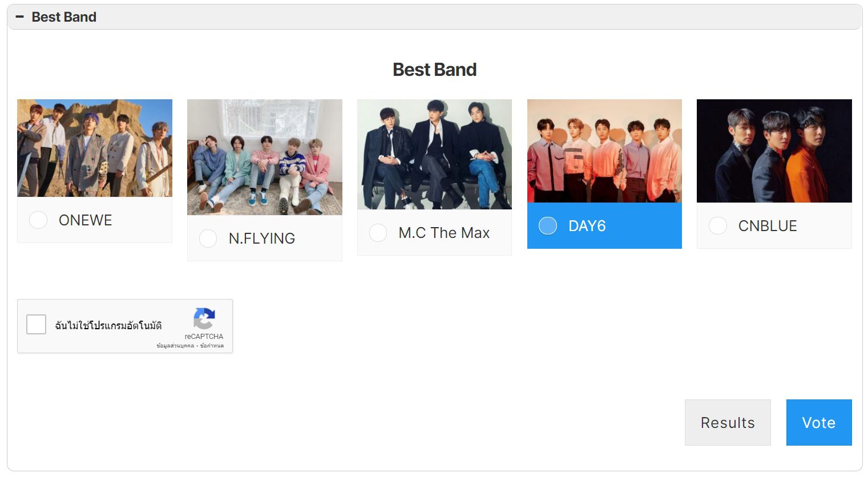This screenshot has height=477, width=868.
Task: Collapse the Best Band section with minus icon
Action: 19,17
